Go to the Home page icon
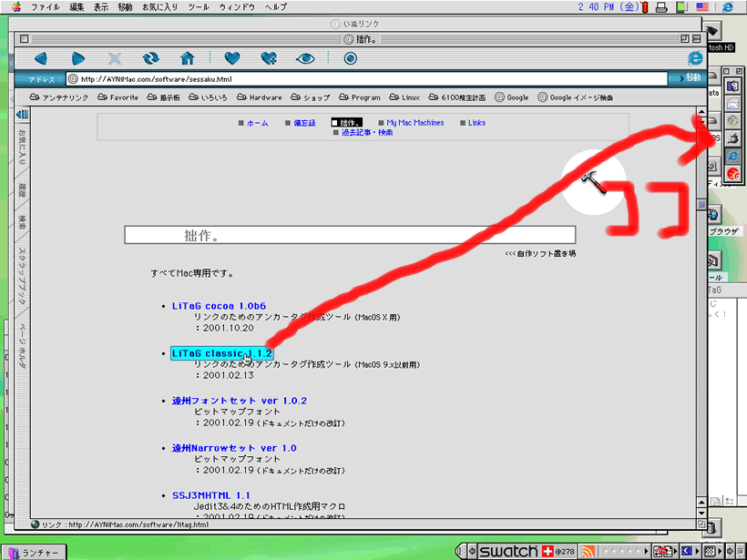Screen dimensions: 747x560 [x=188, y=58]
